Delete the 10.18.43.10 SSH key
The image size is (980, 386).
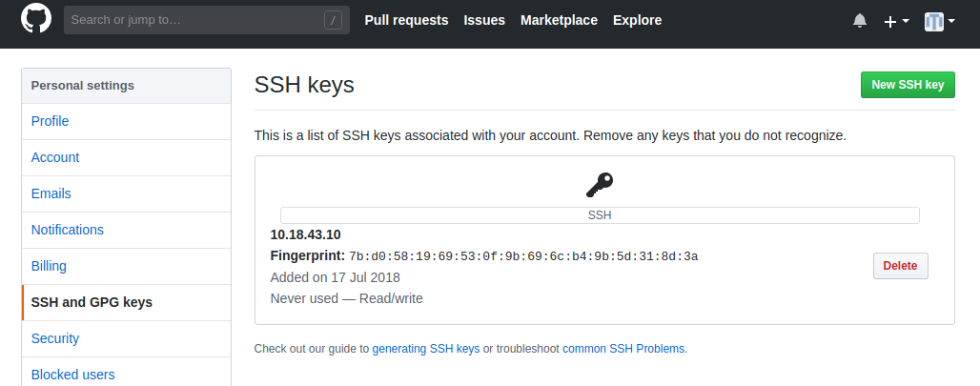(x=900, y=266)
